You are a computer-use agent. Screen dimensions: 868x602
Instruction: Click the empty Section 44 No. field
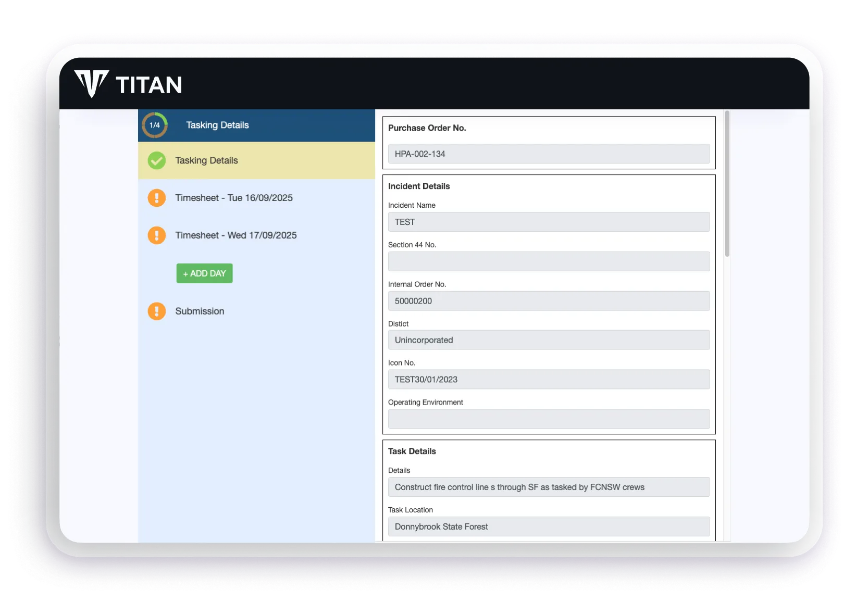[549, 261]
